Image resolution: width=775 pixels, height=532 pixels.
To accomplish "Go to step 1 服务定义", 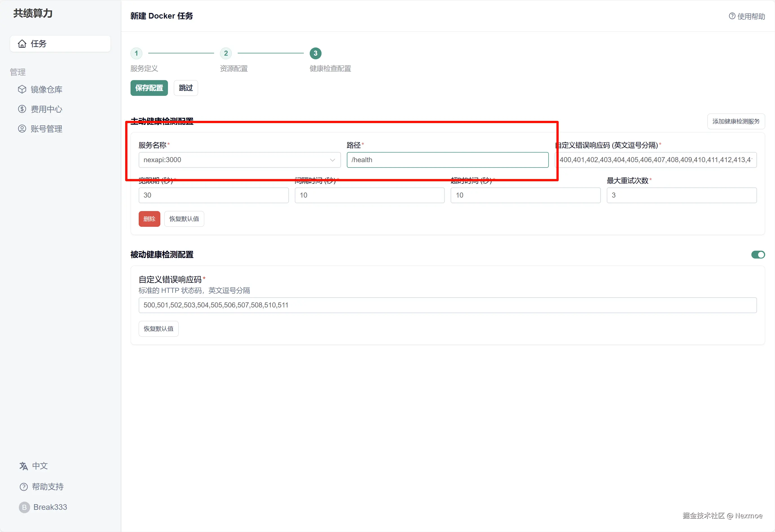I will [x=136, y=53].
